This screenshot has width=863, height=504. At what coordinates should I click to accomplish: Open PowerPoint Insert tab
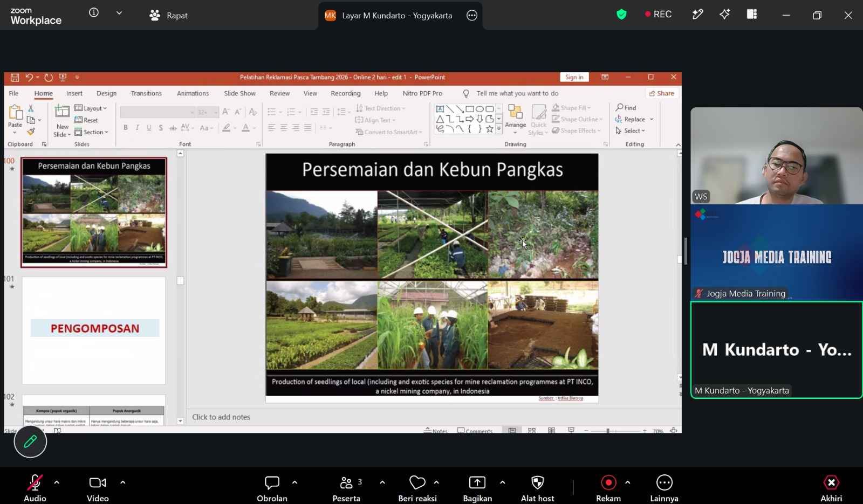point(74,93)
